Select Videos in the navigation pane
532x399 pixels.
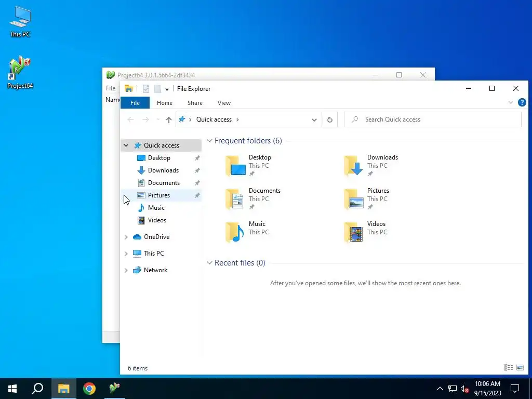pyautogui.click(x=157, y=220)
